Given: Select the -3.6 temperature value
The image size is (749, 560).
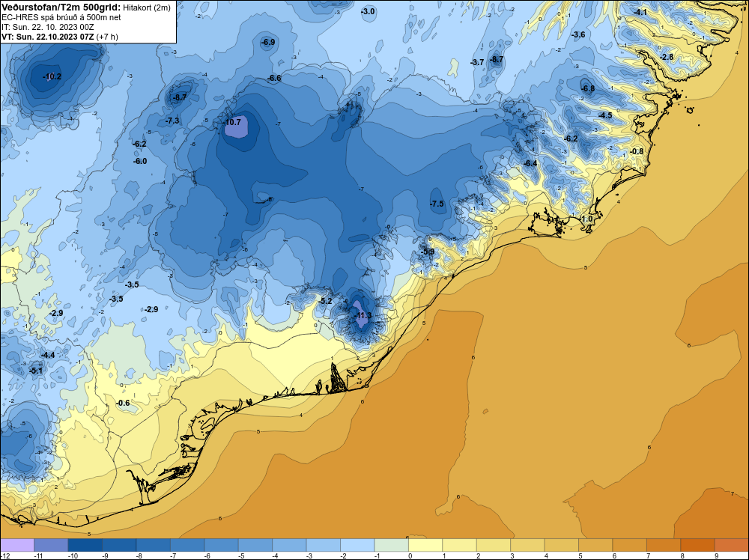Looking at the screenshot, I should click(x=578, y=34).
